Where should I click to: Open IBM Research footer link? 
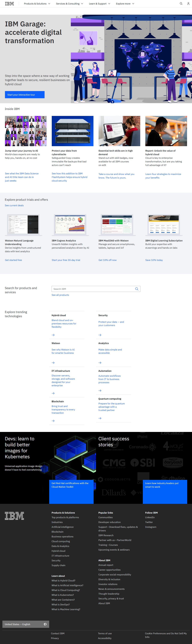point(106,535)
